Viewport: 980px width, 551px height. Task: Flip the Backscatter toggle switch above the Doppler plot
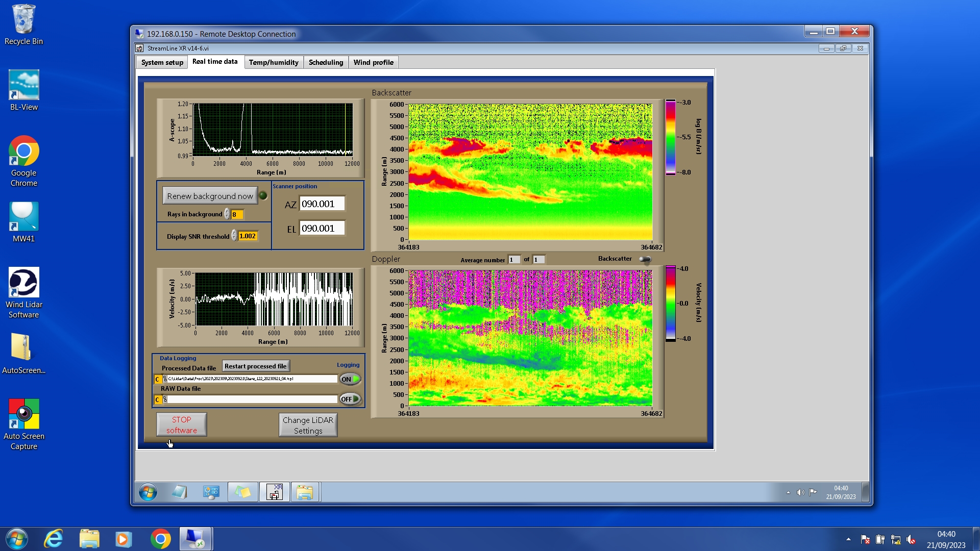pos(645,259)
